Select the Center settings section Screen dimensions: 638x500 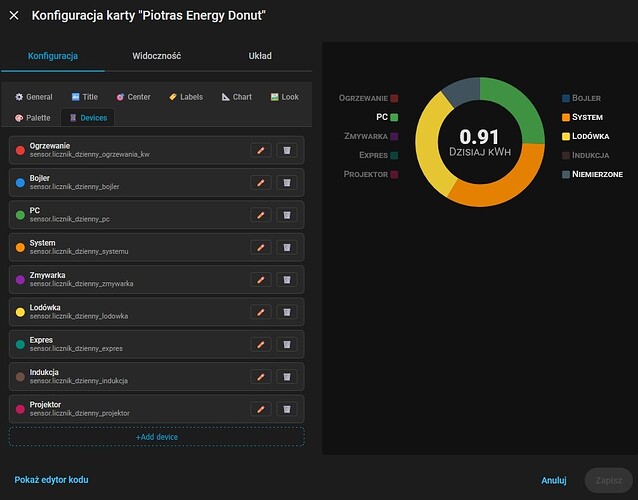133,97
